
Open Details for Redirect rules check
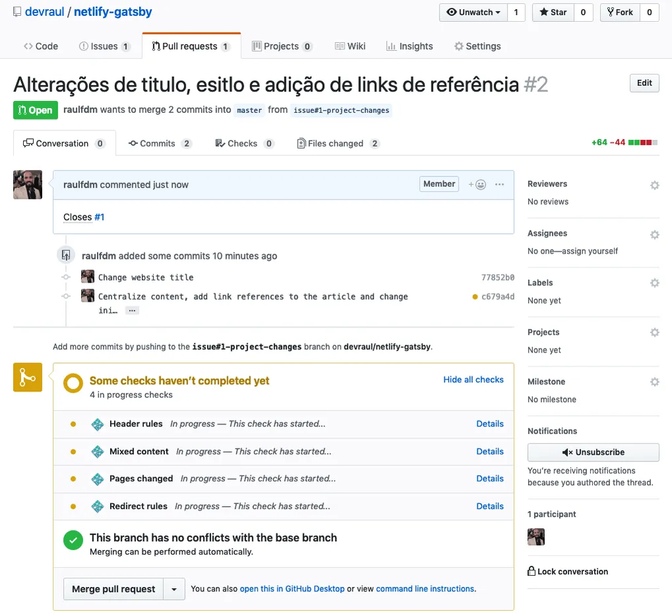pos(490,506)
